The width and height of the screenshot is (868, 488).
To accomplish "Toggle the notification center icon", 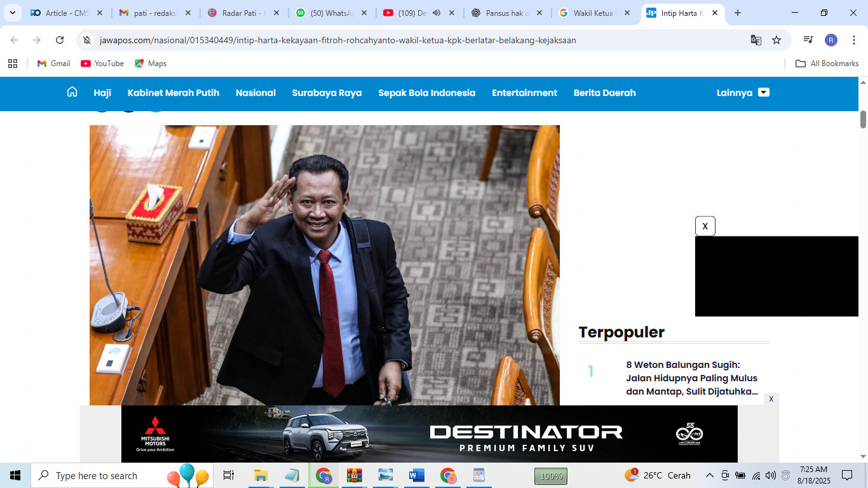I will tap(846, 475).
